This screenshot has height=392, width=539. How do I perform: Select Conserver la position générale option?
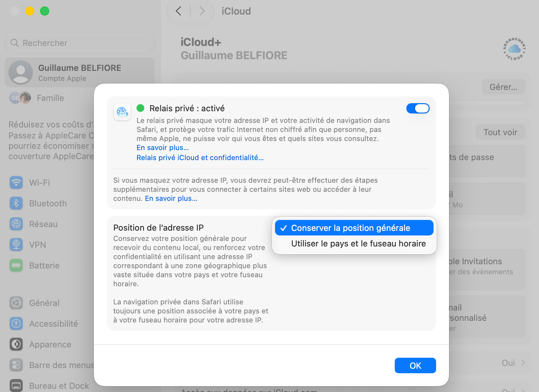click(x=354, y=228)
